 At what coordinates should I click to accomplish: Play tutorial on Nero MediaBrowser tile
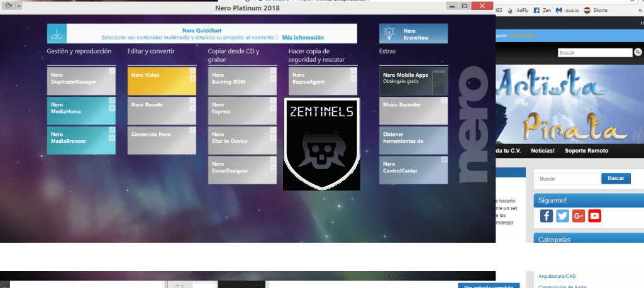click(x=112, y=138)
